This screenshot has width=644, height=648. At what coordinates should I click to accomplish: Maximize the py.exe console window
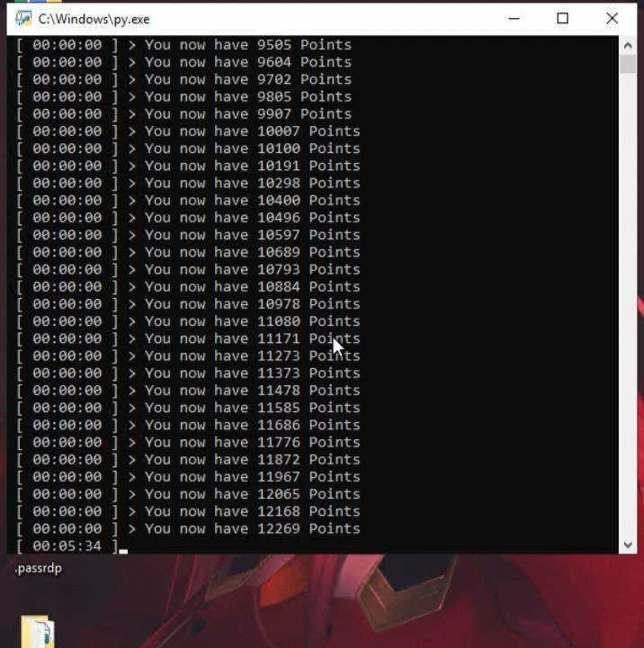562,19
